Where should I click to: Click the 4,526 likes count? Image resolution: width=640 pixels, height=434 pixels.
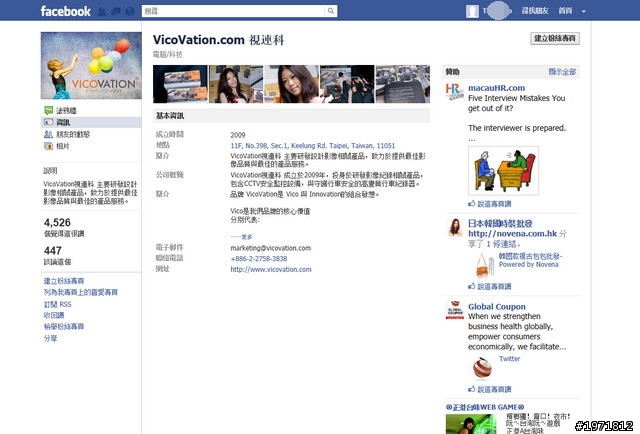point(57,223)
